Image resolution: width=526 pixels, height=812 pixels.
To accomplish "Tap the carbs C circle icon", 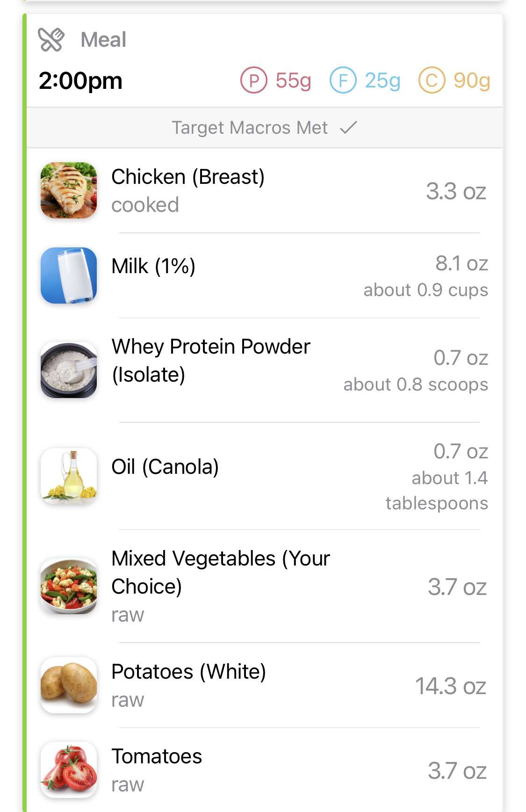I will coord(432,80).
